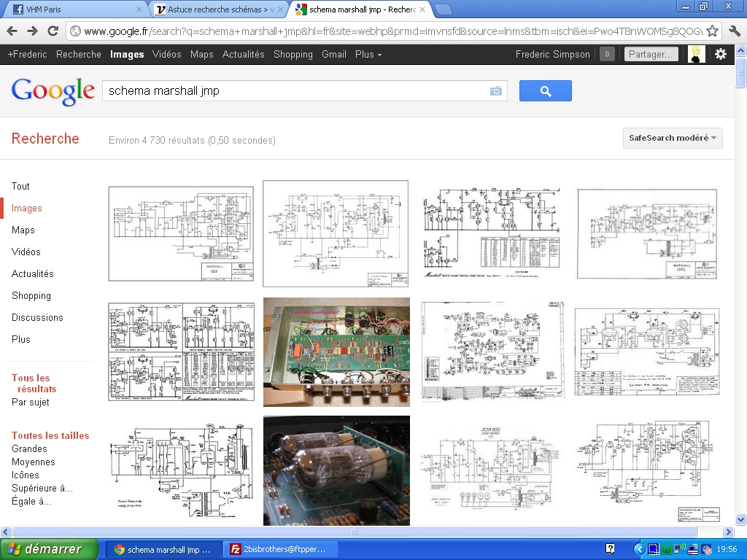Close the Astuce recherche schémas tab
The height and width of the screenshot is (560, 747).
pos(281,9)
